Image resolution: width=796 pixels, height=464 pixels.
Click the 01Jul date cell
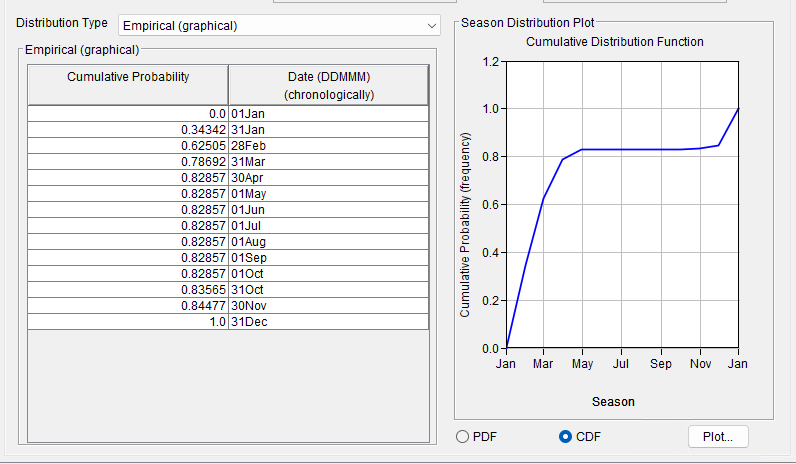328,226
